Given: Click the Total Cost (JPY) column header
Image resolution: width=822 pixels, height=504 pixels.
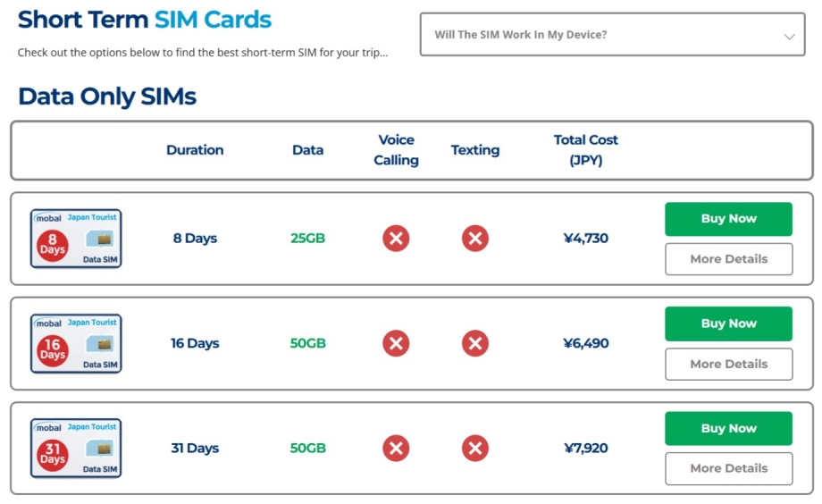Looking at the screenshot, I should (585, 150).
